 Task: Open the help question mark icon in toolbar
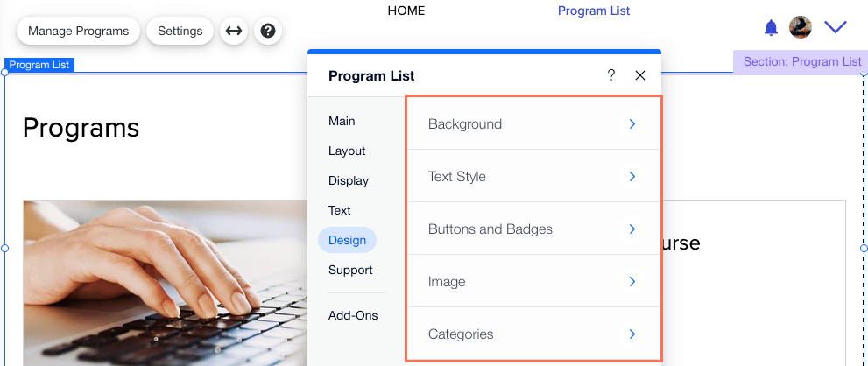[x=268, y=31]
